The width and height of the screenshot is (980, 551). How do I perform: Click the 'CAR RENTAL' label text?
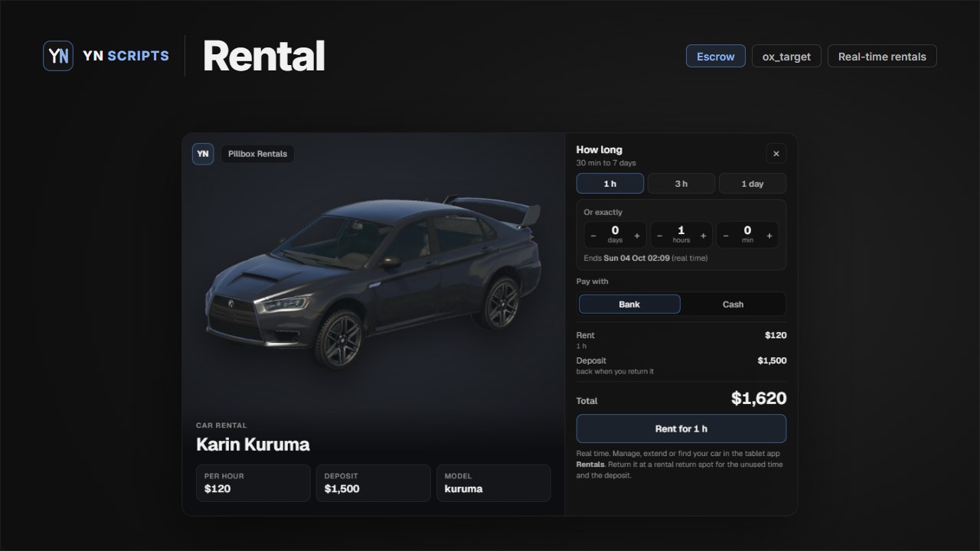pyautogui.click(x=221, y=425)
